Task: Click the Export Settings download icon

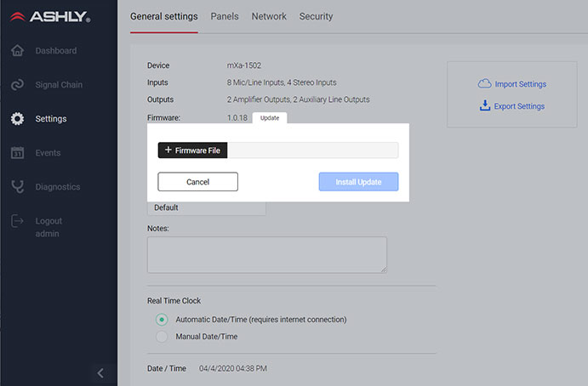Action: tap(485, 106)
